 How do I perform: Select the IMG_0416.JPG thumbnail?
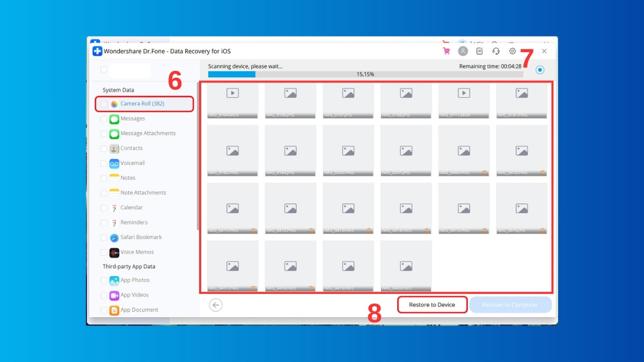tap(522, 209)
